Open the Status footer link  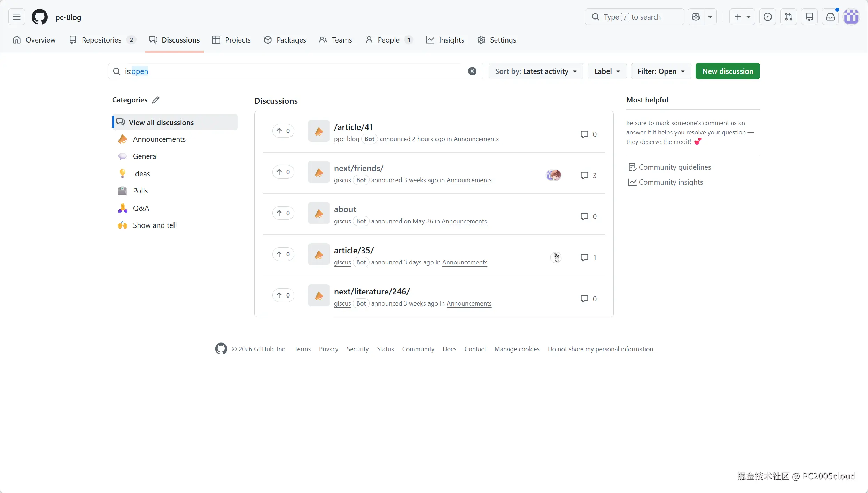pos(385,349)
